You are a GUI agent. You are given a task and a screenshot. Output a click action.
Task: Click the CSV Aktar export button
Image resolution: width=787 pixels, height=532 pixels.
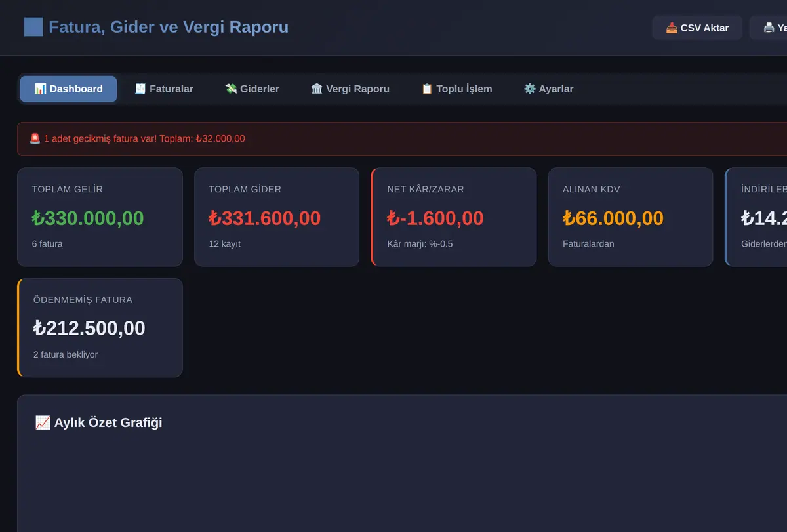pos(697,28)
